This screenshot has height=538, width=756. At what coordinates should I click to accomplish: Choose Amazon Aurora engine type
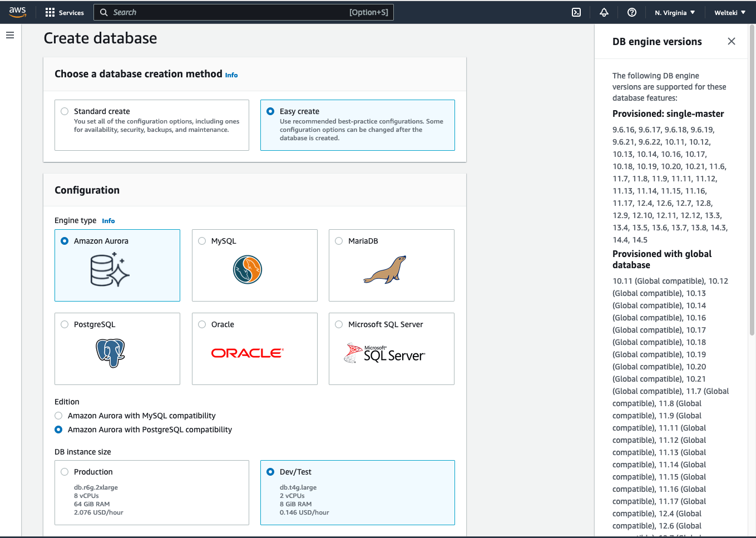pyautogui.click(x=65, y=241)
